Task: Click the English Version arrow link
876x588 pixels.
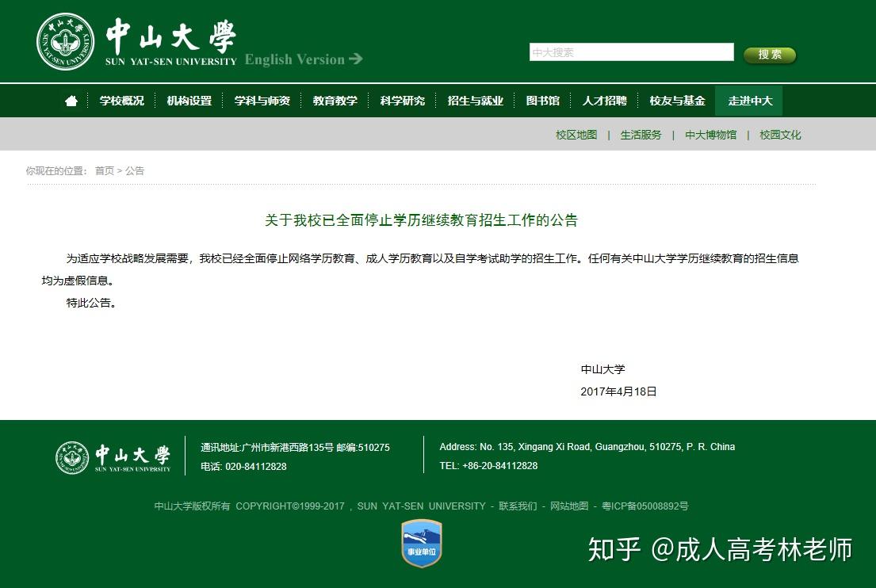Action: [304, 59]
